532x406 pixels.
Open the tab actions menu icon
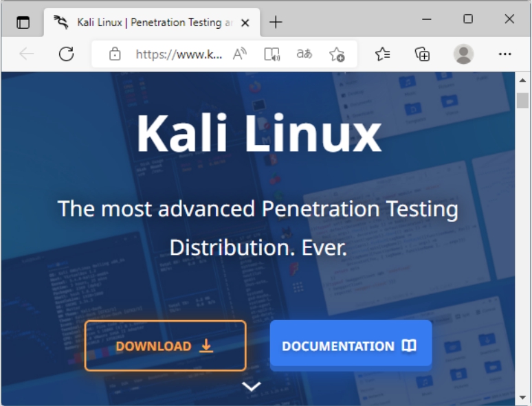pos(23,23)
